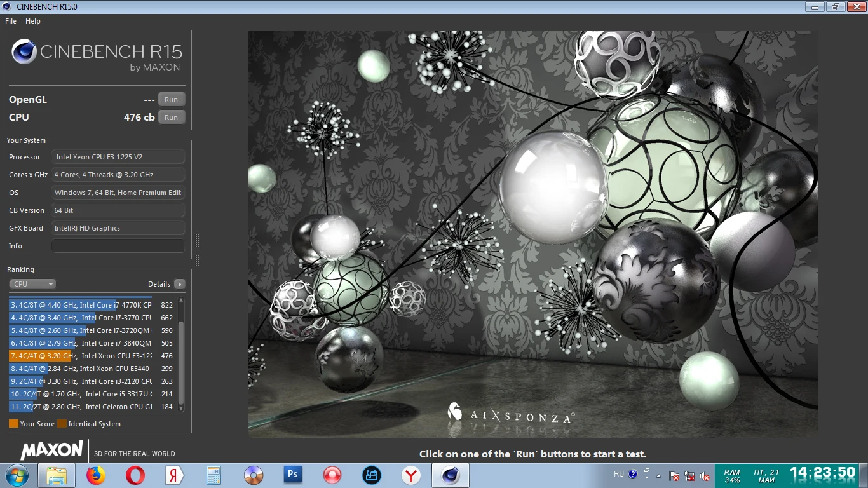Select the Intel Core i7-3840QM ranking row

tap(92, 343)
